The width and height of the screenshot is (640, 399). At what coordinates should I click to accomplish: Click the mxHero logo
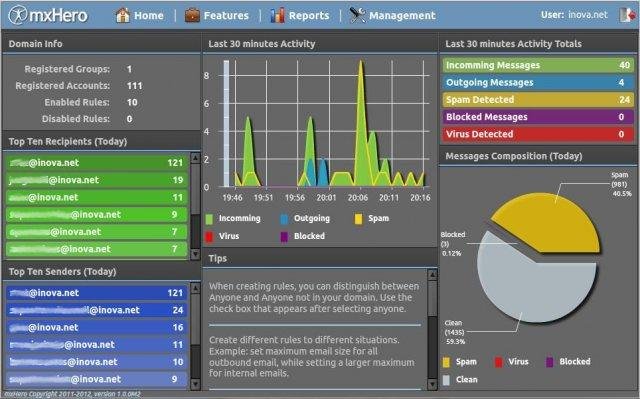click(48, 16)
